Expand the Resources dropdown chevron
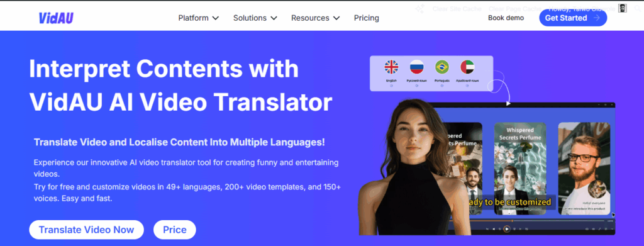Viewport: 644px width, 246px height. click(336, 18)
